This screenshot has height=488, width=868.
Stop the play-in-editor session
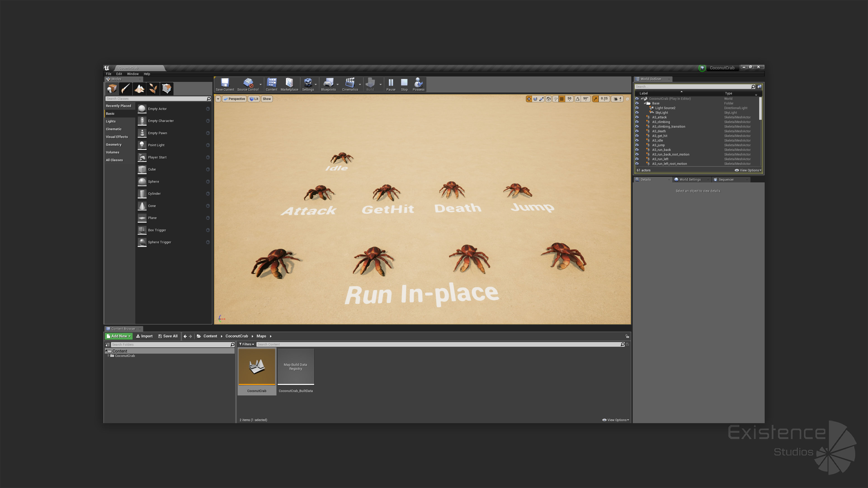coord(404,83)
